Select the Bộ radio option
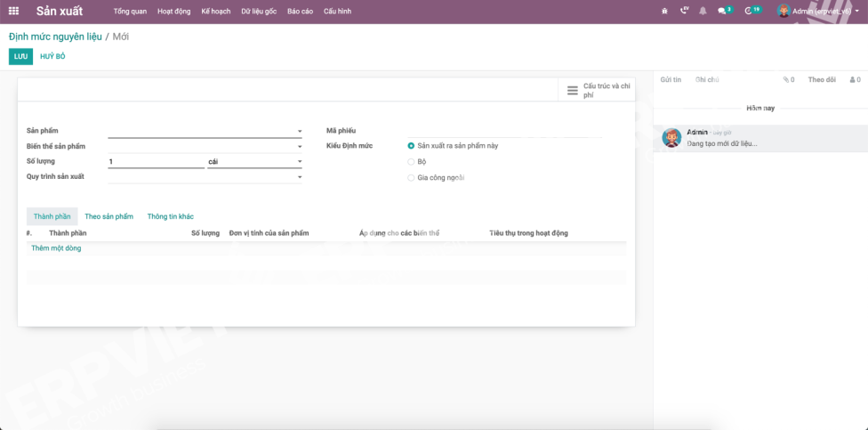The height and width of the screenshot is (430, 868). coord(411,161)
